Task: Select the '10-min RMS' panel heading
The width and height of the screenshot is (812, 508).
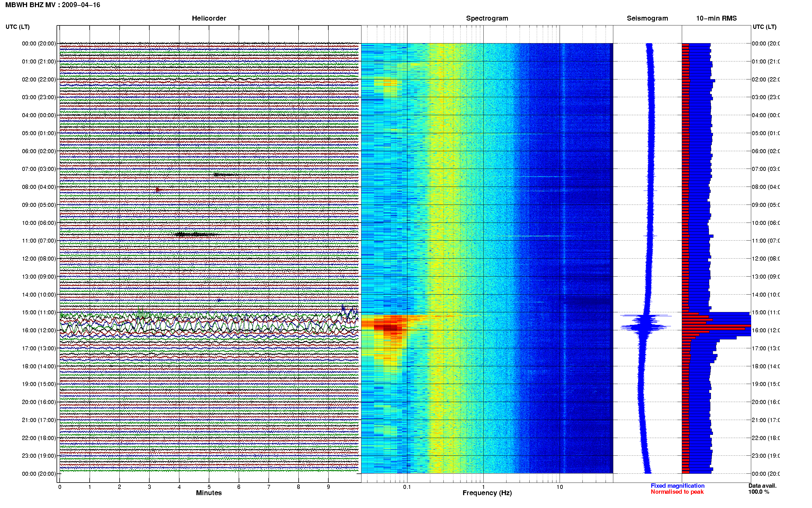Action: click(716, 19)
